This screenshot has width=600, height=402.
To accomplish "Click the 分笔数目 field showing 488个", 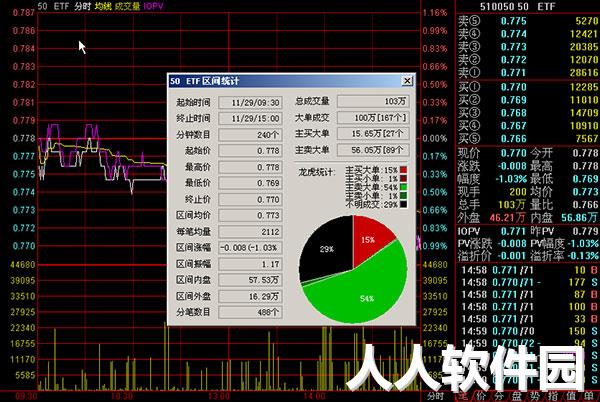I will tap(251, 312).
